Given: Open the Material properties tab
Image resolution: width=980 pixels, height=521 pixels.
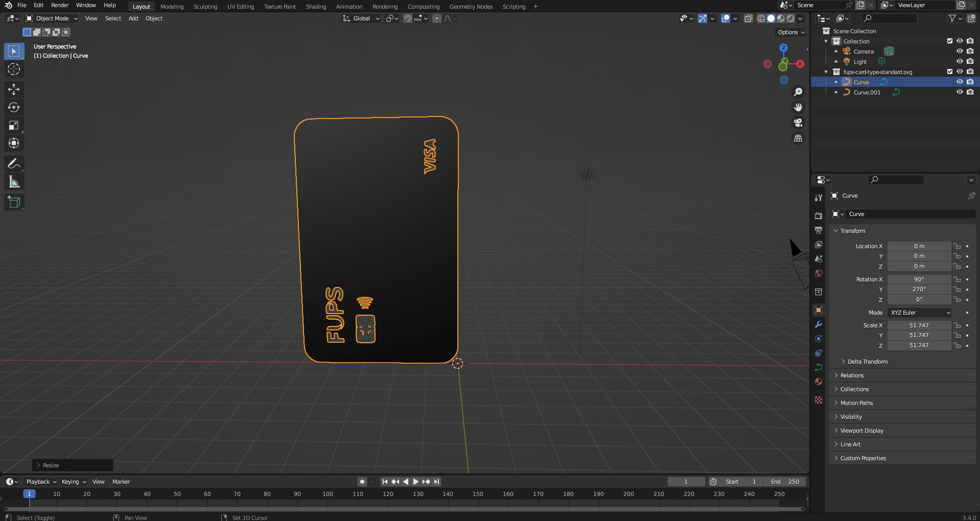Looking at the screenshot, I should (819, 382).
